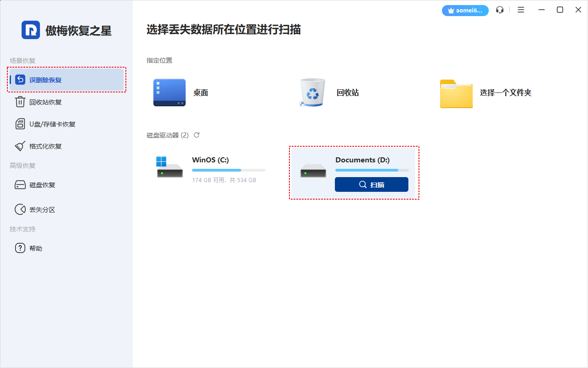The image size is (588, 368).
Task: Open 格式化恢复 recovery mode
Action: click(46, 146)
